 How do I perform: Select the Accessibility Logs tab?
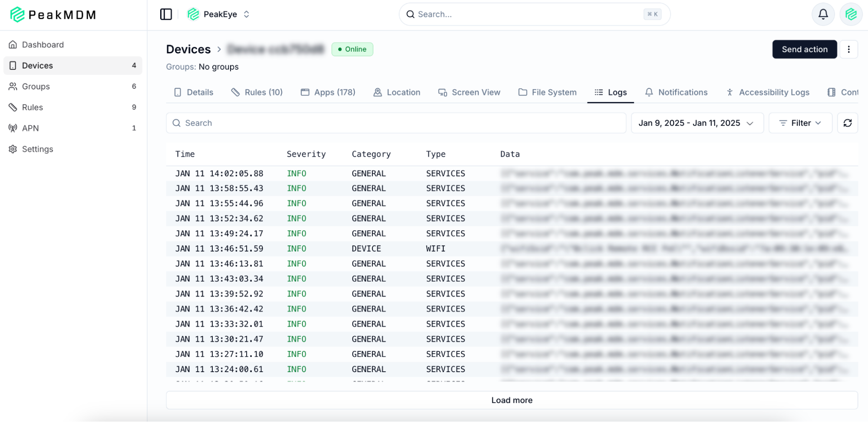(768, 92)
